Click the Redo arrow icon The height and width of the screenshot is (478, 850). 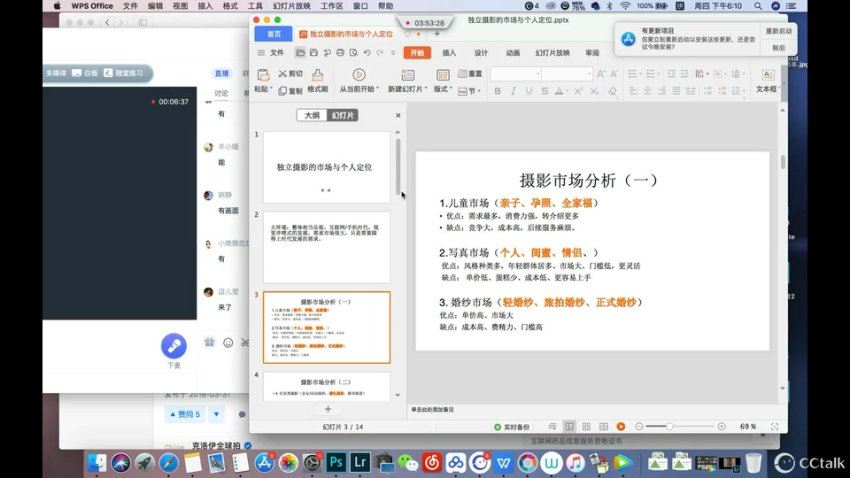pos(380,53)
